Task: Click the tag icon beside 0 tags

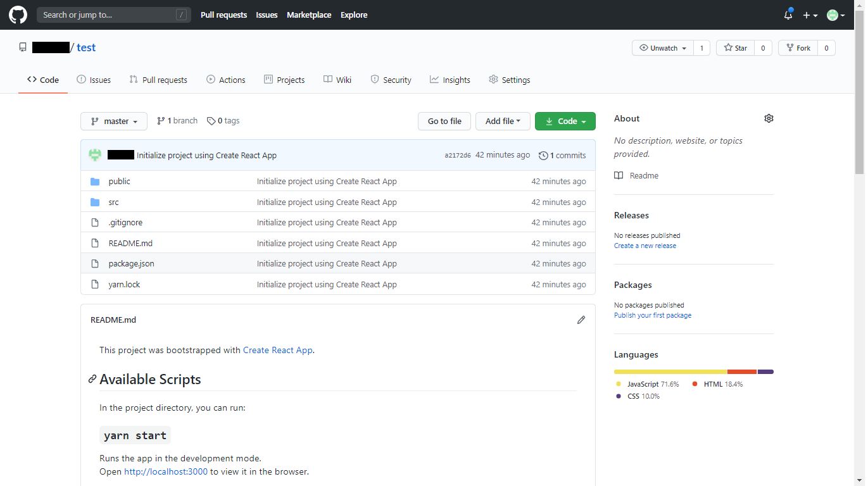Action: [x=211, y=121]
